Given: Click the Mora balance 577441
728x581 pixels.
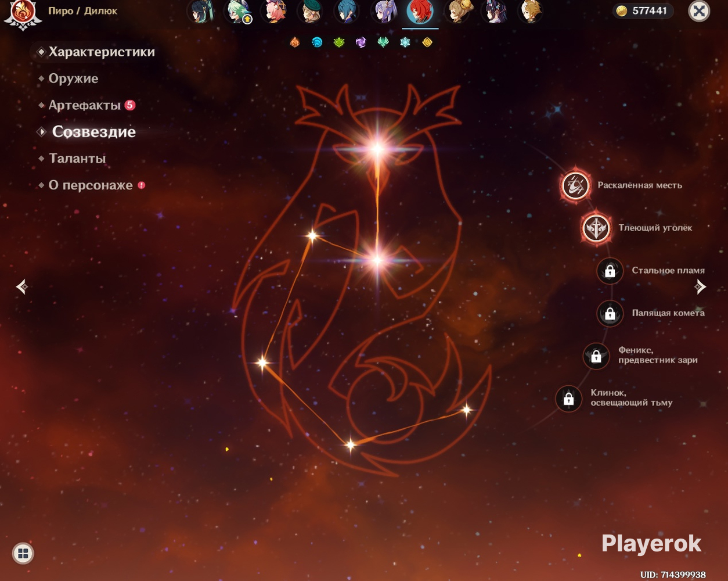Looking at the screenshot, I should pyautogui.click(x=644, y=11).
